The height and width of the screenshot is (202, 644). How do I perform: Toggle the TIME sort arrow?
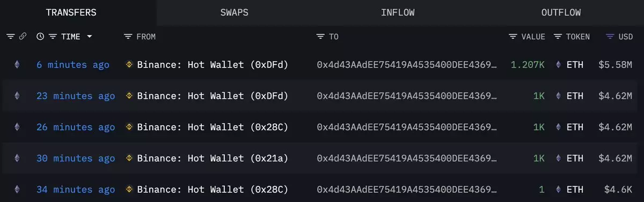pyautogui.click(x=89, y=36)
